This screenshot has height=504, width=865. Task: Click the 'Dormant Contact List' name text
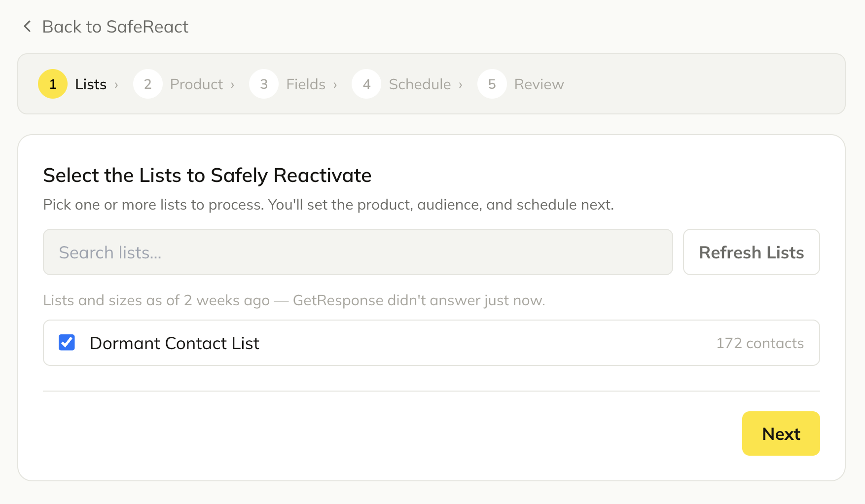coord(175,343)
